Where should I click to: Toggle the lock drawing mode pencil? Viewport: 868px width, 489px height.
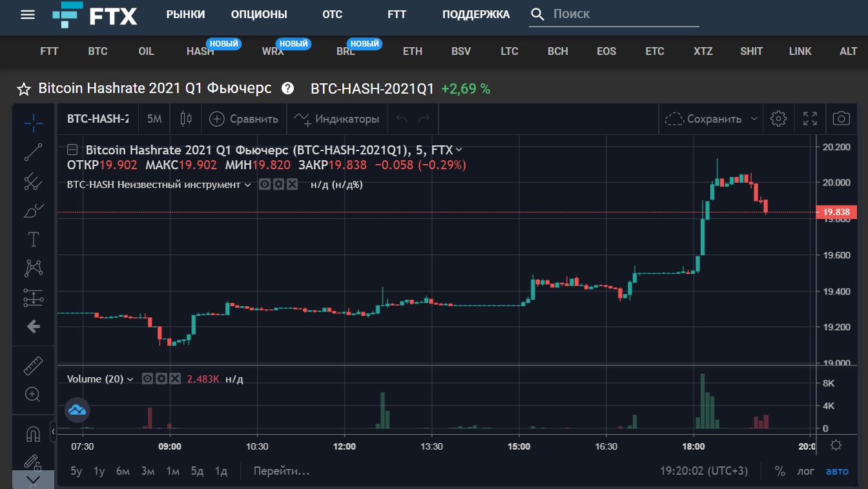click(x=34, y=461)
